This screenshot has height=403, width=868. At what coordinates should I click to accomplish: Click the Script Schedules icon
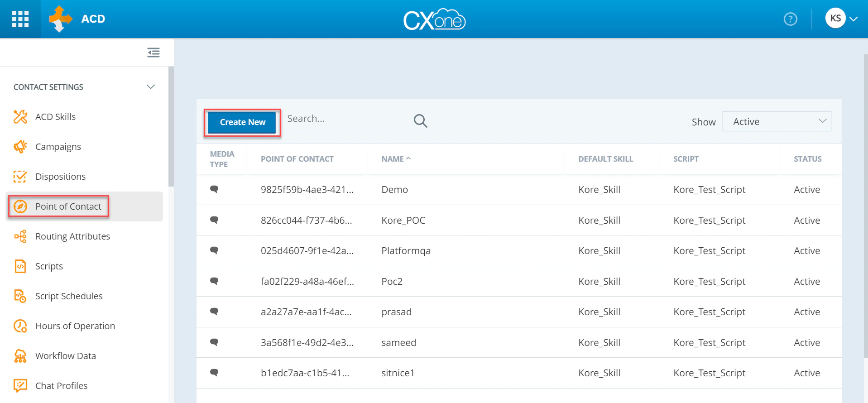coord(20,296)
